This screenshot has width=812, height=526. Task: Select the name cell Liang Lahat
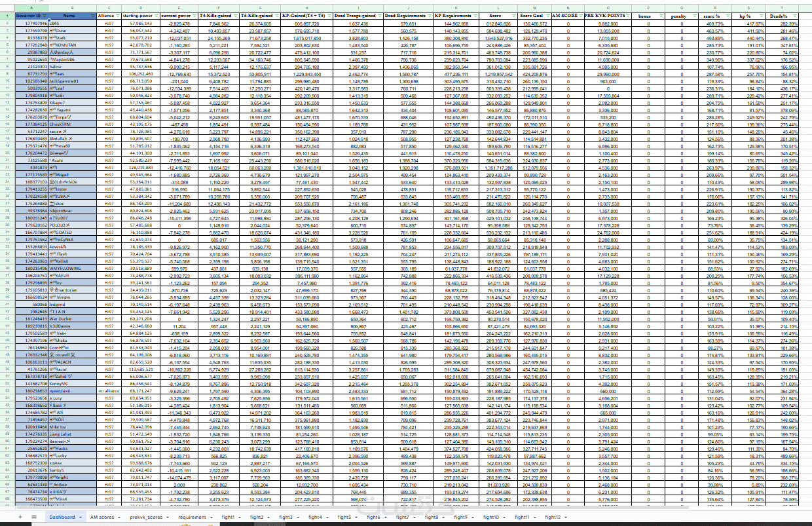pyautogui.click(x=72, y=434)
